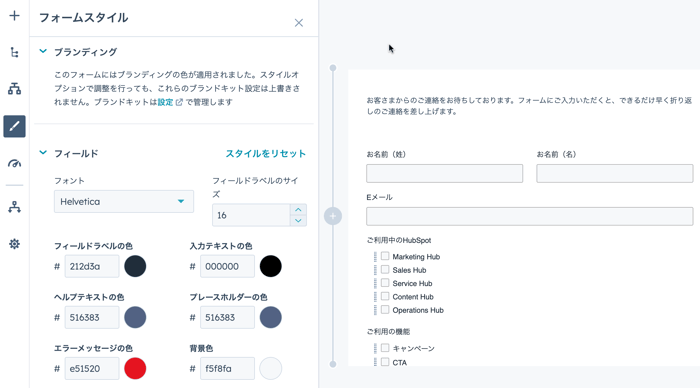This screenshot has width=700, height=388.
Task: Open the gear settings icon in sidebar
Action: tap(14, 244)
